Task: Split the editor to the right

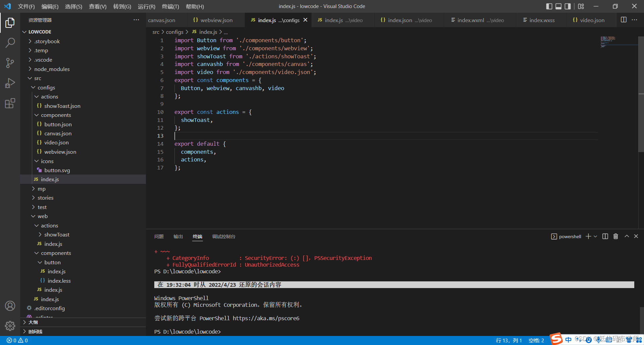Action: (x=624, y=20)
